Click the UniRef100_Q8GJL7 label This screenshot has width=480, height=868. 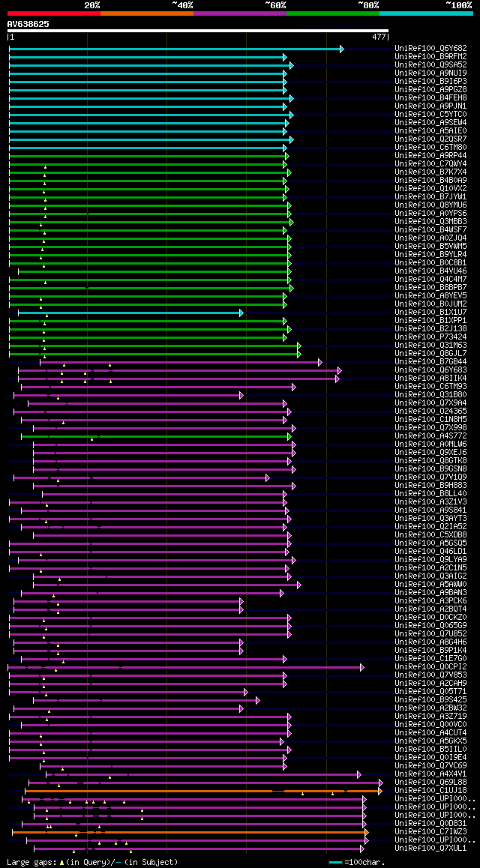tap(430, 355)
